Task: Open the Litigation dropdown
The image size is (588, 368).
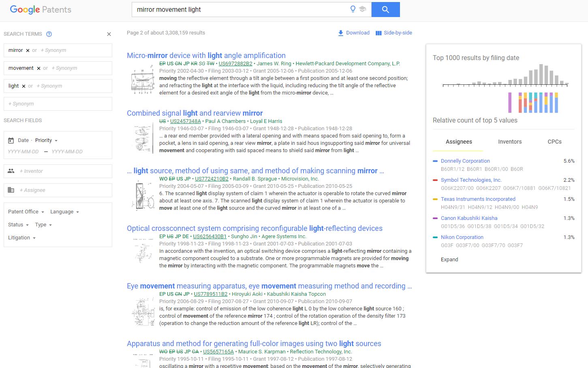Action: [22, 238]
